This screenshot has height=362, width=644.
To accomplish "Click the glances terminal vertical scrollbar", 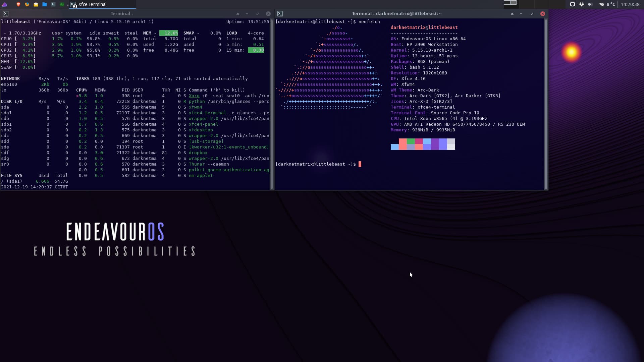I will 272,104.
